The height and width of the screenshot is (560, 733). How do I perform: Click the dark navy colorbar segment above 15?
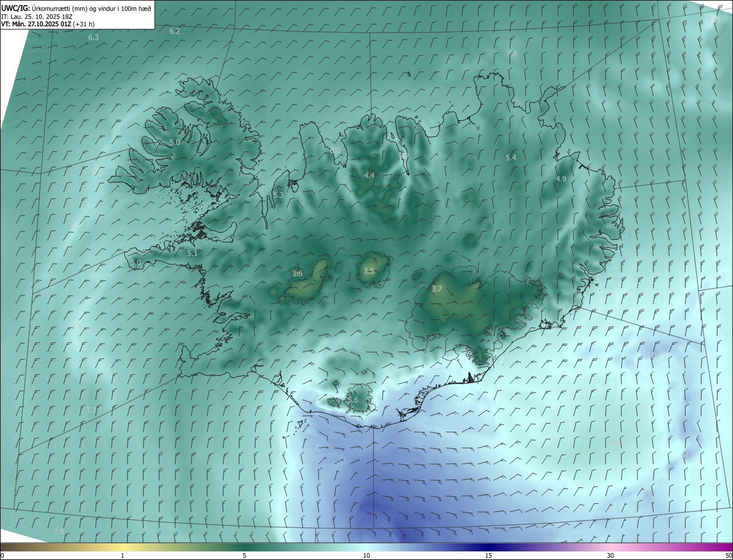pyautogui.click(x=488, y=547)
